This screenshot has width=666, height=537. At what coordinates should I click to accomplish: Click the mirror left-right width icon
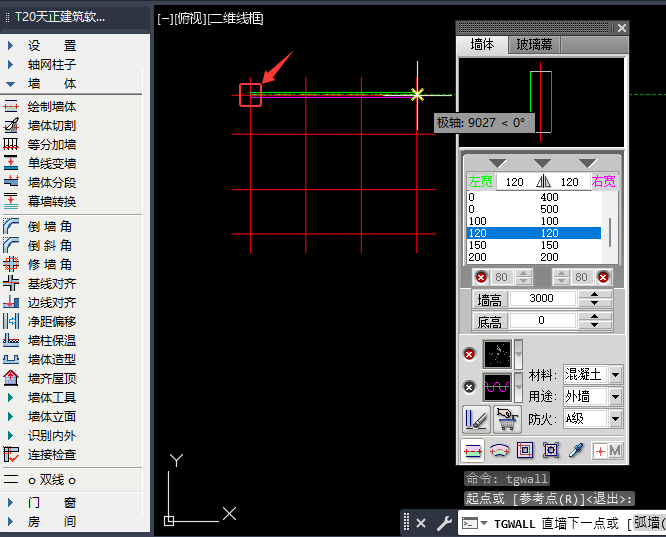543,182
